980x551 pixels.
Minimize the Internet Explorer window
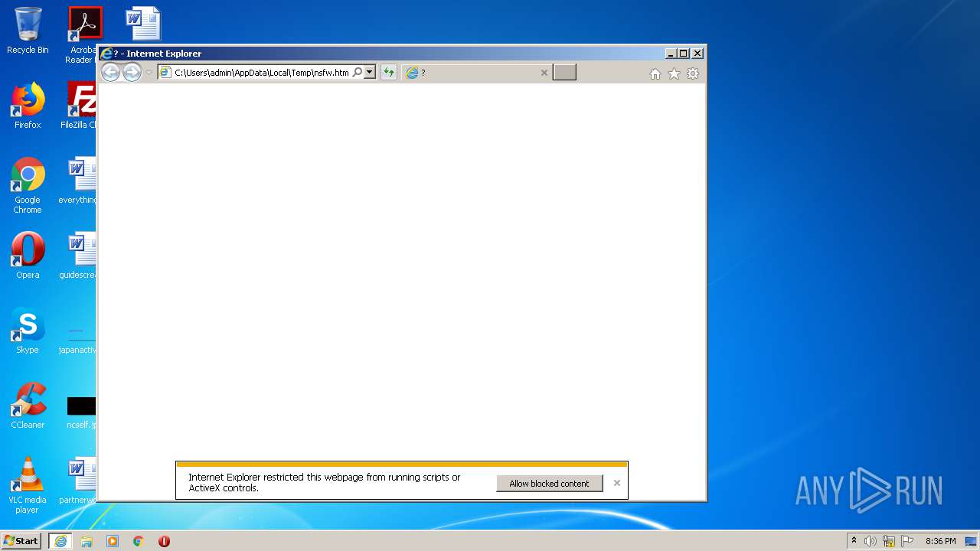tap(671, 54)
